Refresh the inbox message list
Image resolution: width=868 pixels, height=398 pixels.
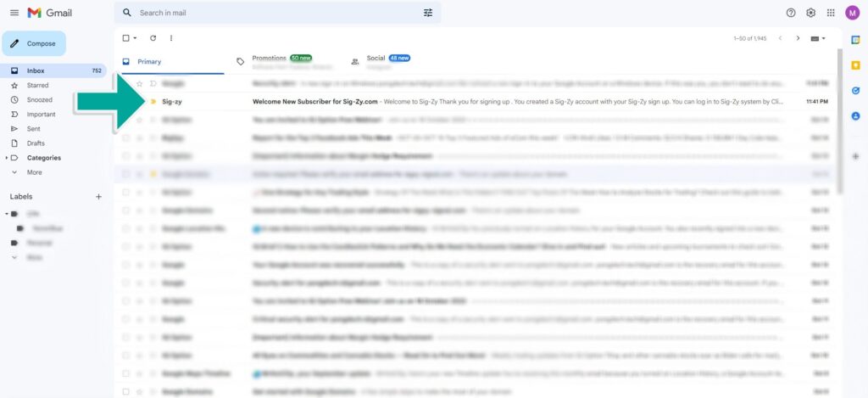[x=153, y=38]
